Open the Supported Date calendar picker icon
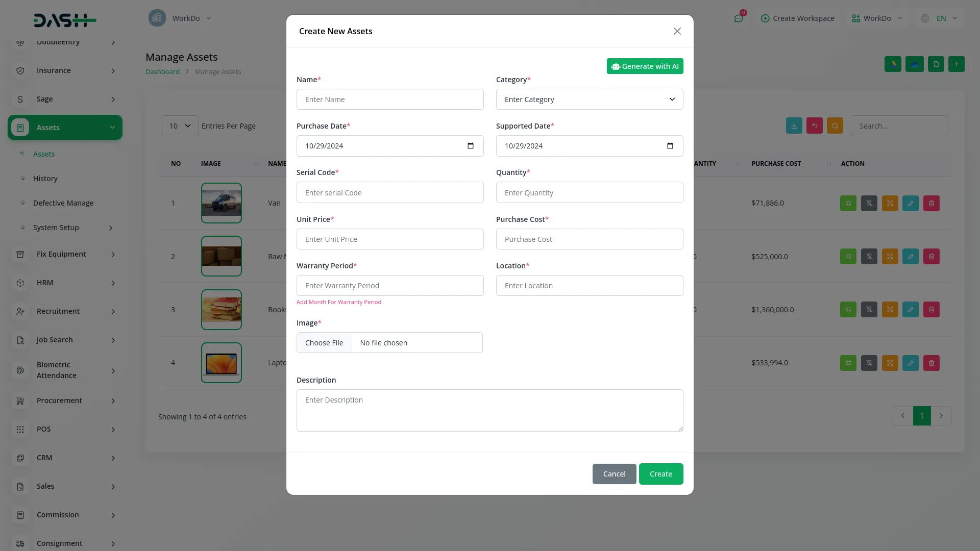The width and height of the screenshot is (980, 551). 670,146
